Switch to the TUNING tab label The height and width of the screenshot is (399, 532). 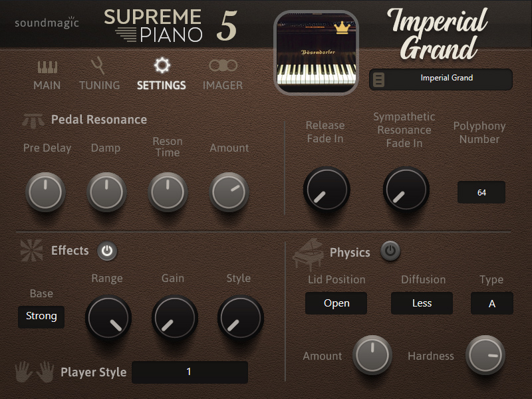point(99,85)
